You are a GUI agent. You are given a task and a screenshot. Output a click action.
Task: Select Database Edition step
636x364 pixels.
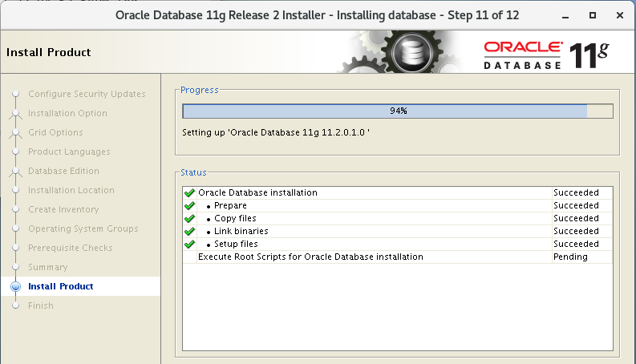tap(63, 171)
